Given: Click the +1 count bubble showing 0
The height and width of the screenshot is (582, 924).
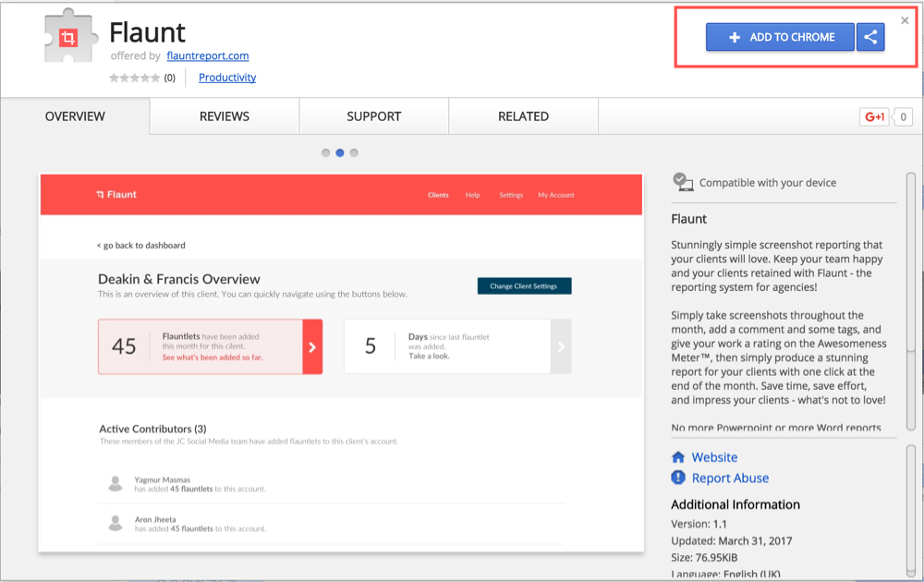Looking at the screenshot, I should click(903, 116).
